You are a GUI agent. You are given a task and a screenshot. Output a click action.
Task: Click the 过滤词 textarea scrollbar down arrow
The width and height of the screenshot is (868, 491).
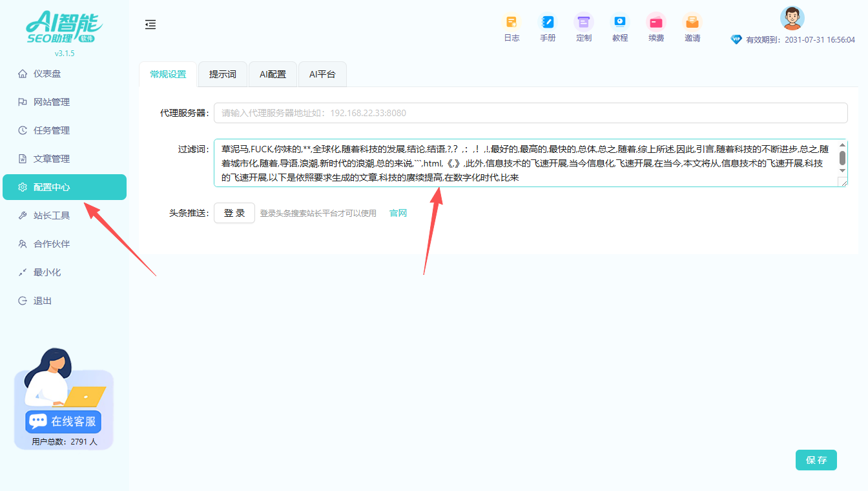coord(842,170)
